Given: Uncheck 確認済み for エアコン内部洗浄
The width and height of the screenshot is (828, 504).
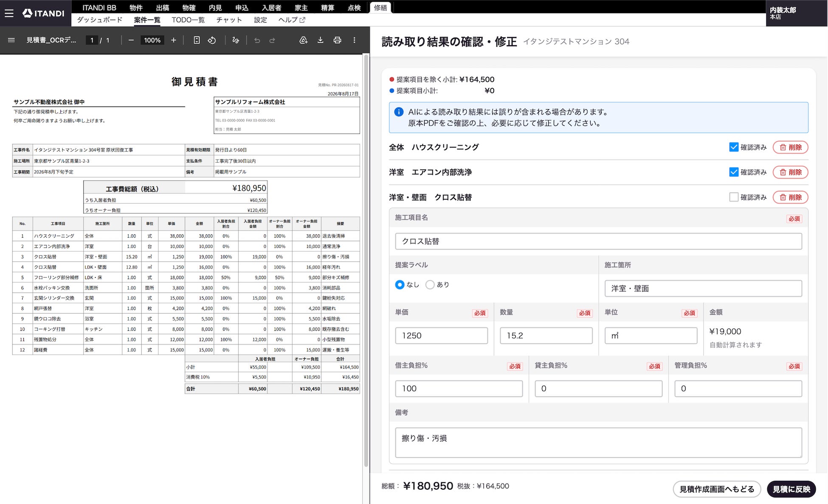Looking at the screenshot, I should tap(734, 172).
